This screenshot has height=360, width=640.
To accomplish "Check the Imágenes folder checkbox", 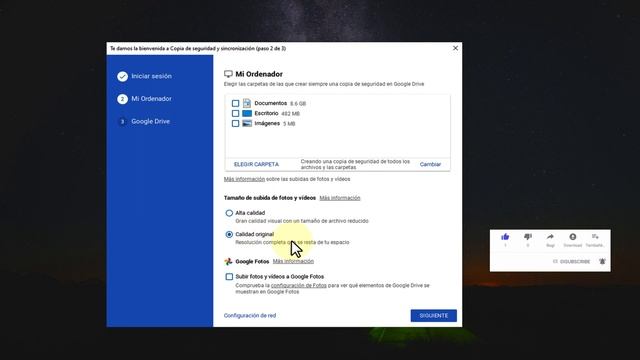I will 236,123.
